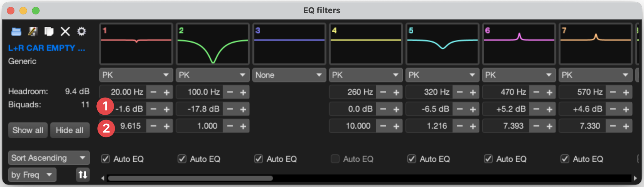Image resolution: width=644 pixels, height=187 pixels.
Task: Open filter 4 type dropdown set to PK
Action: click(x=366, y=75)
